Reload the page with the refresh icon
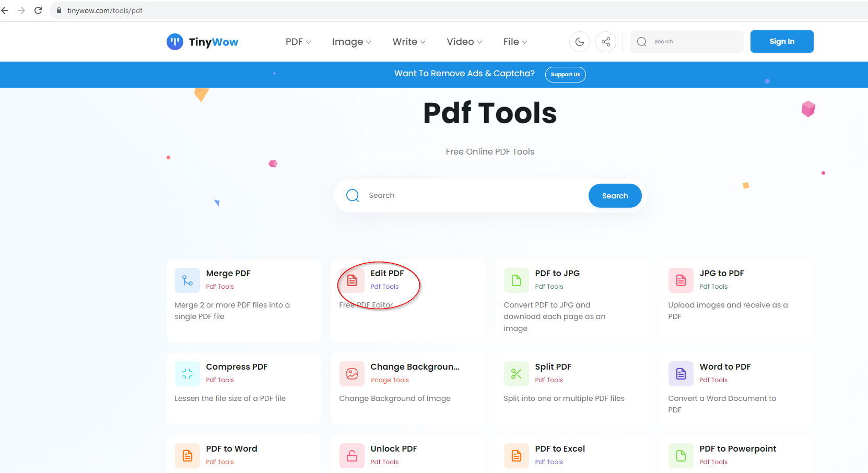 pos(38,10)
